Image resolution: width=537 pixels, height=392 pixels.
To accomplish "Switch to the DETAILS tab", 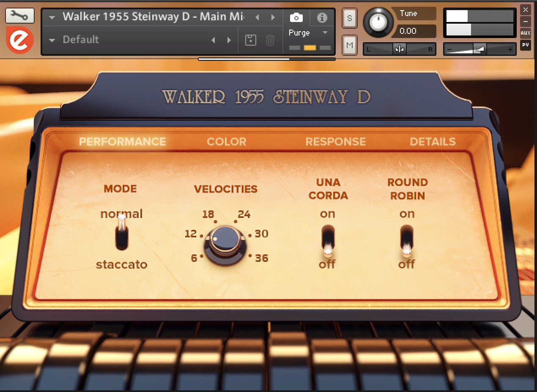I will [433, 142].
